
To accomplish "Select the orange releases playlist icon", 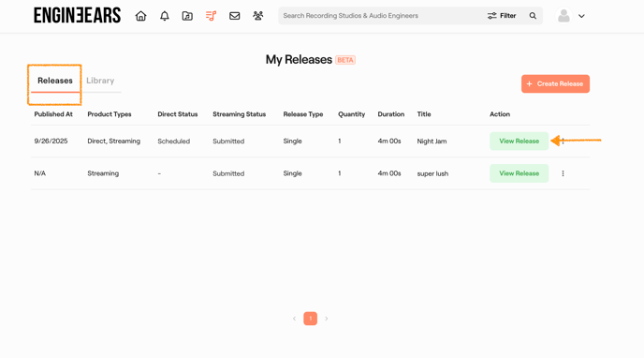I will (211, 16).
